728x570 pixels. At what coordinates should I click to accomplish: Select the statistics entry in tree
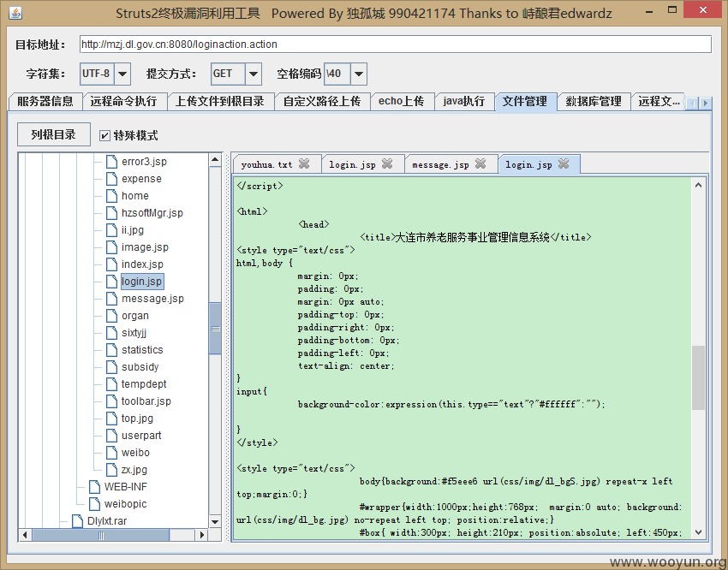coord(142,350)
